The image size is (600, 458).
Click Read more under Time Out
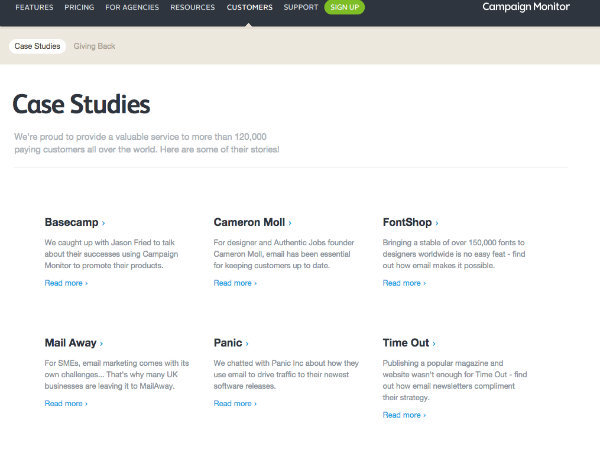pyautogui.click(x=404, y=415)
